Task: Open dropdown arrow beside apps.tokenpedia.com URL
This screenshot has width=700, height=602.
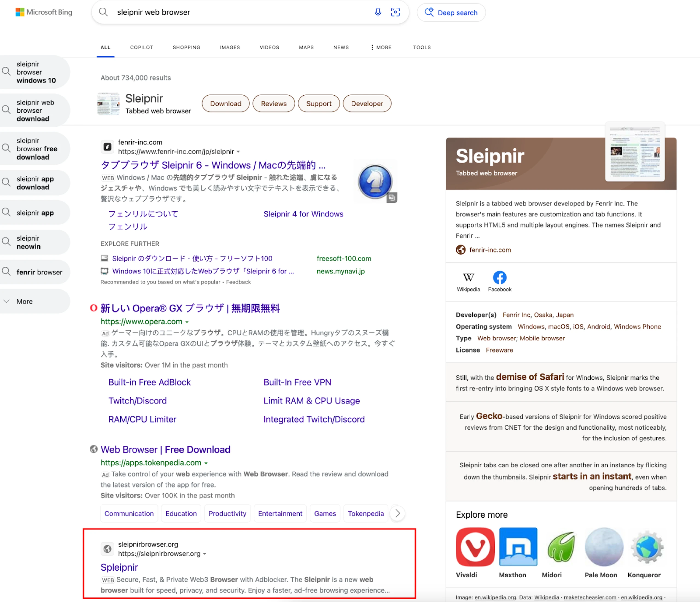Action: tap(206, 463)
